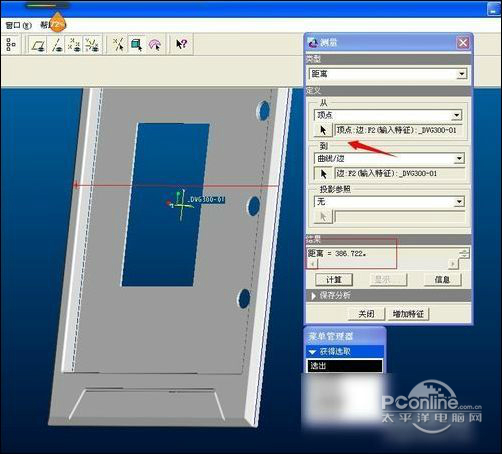This screenshot has height=454, width=502.
Task: Toggle datum axes display icon
Action: pos(57,44)
